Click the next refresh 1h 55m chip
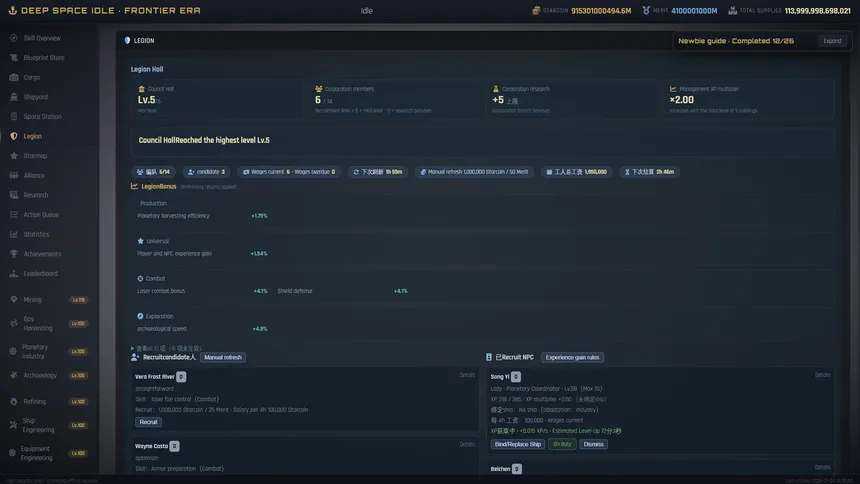Image resolution: width=860 pixels, height=484 pixels. click(378, 172)
